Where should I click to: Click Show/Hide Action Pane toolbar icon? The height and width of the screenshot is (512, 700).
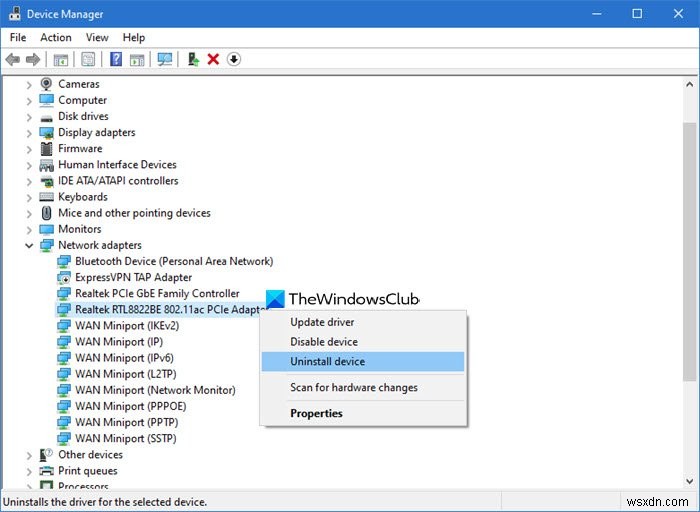point(137,59)
